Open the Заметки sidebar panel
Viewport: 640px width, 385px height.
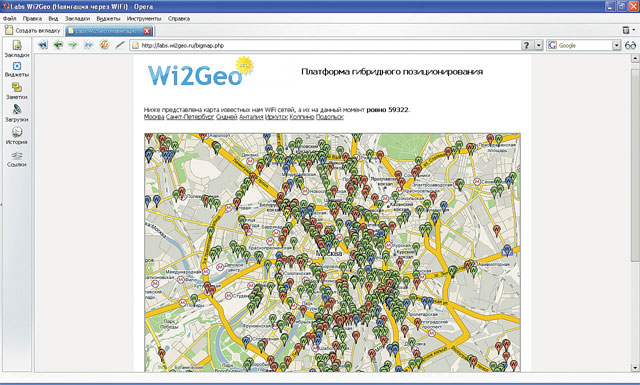click(17, 91)
